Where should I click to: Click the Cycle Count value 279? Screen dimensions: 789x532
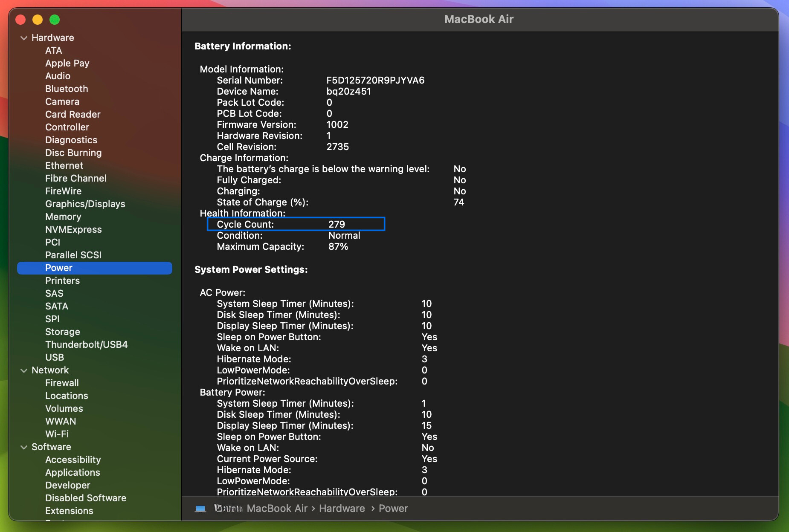337,224
